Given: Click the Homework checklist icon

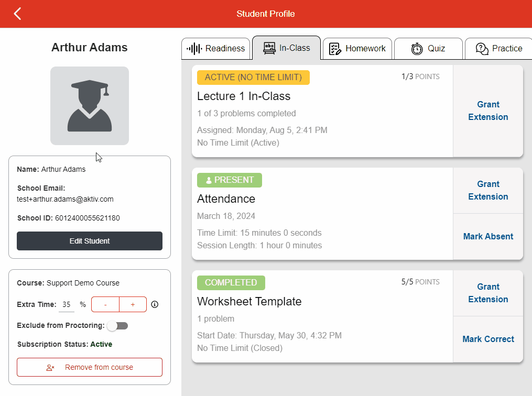Looking at the screenshot, I should click(335, 49).
